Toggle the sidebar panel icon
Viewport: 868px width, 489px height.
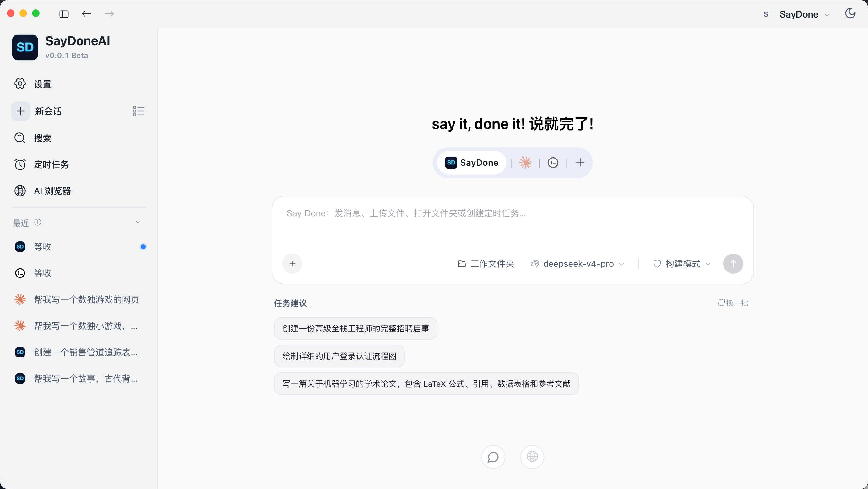pyautogui.click(x=64, y=14)
